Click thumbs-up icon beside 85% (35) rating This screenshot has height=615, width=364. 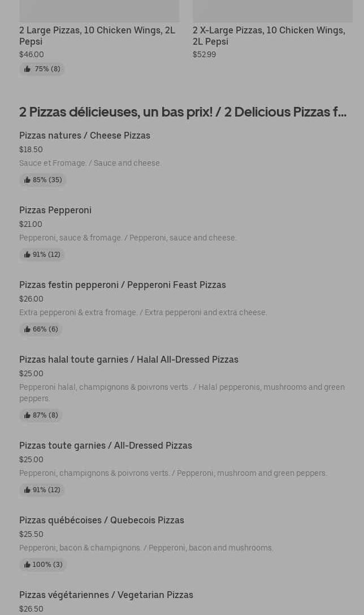point(27,180)
